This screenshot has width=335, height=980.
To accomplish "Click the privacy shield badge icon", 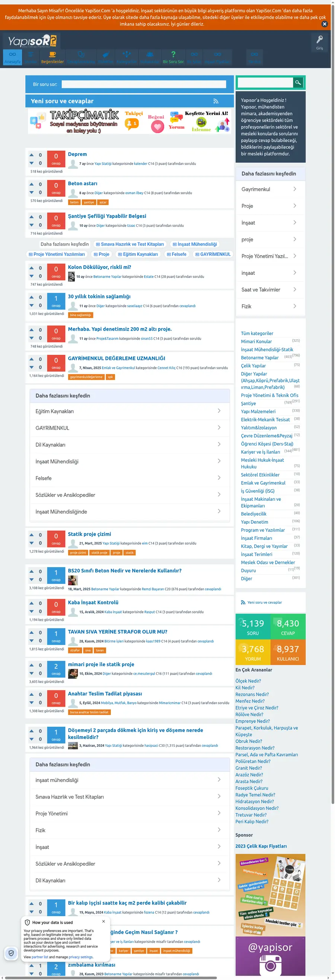I will (x=12, y=953).
